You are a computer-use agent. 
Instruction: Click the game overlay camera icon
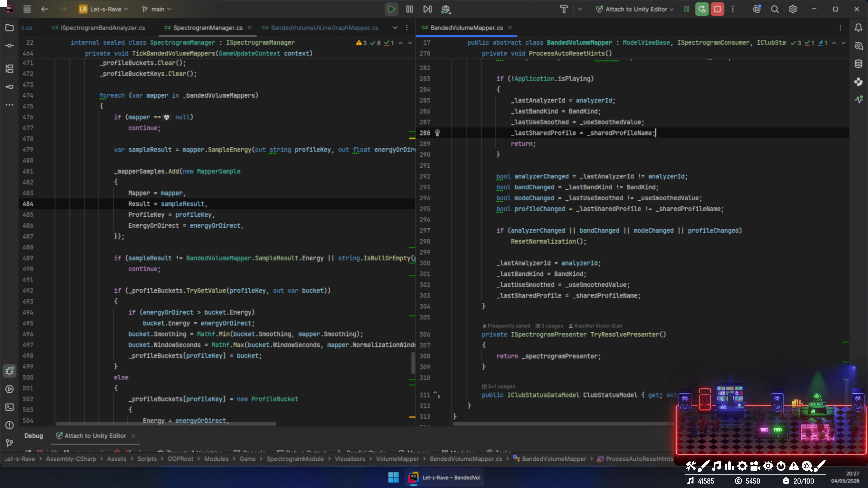coord(755,466)
